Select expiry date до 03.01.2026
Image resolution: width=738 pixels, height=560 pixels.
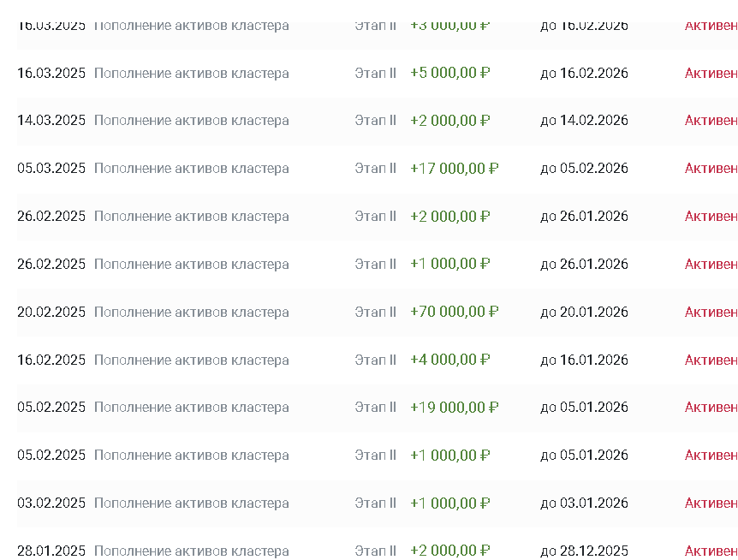coord(584,503)
